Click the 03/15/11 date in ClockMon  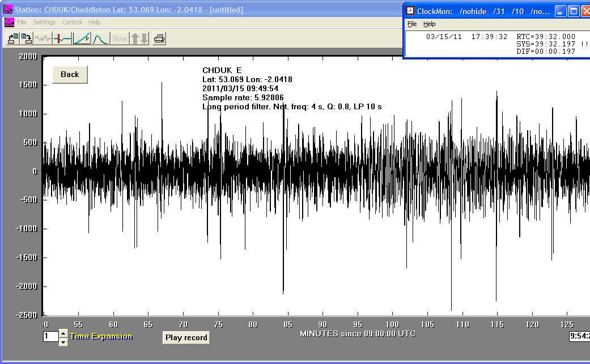444,36
